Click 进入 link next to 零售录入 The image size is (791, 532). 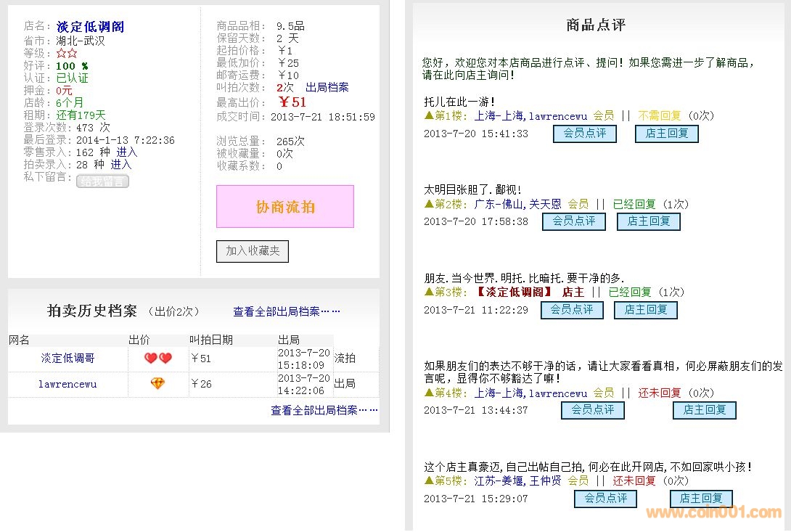coord(127,152)
